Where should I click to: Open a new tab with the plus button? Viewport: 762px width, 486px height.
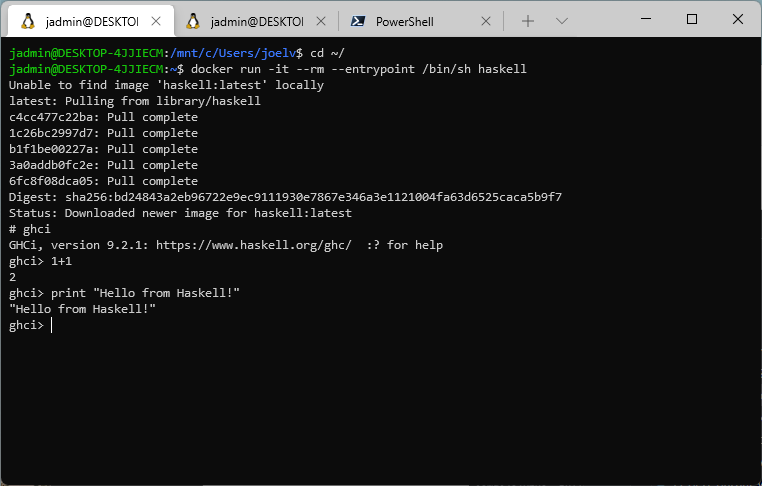527,21
